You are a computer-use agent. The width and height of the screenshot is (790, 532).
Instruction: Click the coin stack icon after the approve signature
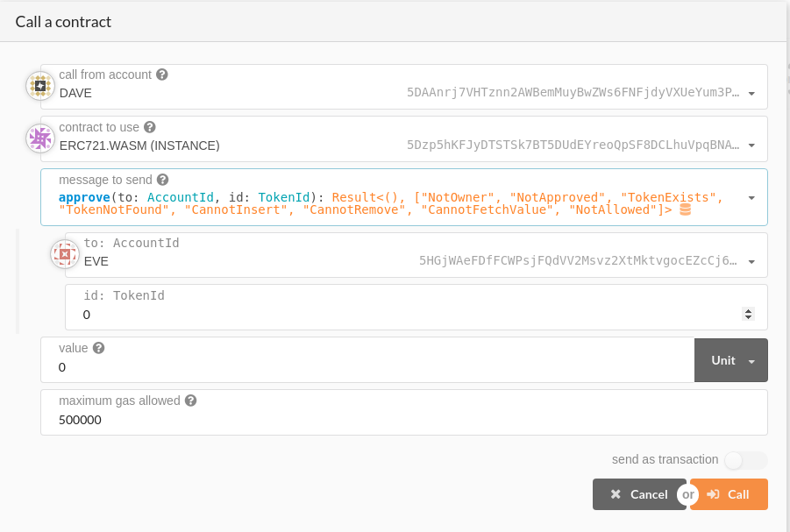coord(684,209)
